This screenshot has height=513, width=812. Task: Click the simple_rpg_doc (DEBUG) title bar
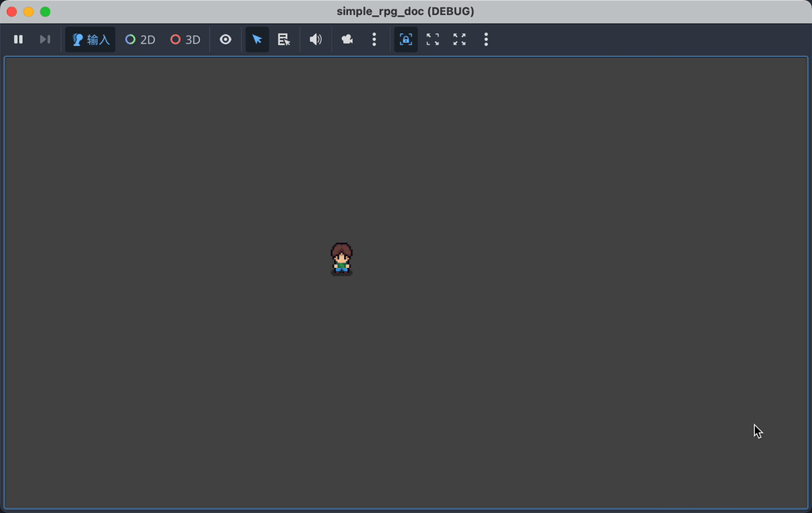tap(405, 11)
